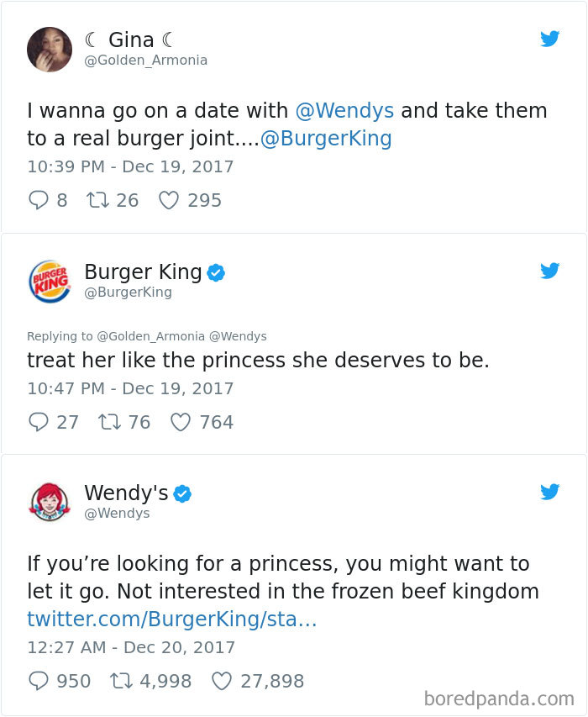
Task: Click the Twitter bird icon on Burger King's tweet
Action: point(550,271)
